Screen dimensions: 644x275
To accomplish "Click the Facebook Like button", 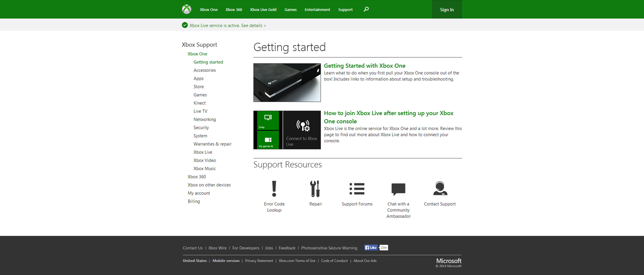I will pyautogui.click(x=371, y=247).
